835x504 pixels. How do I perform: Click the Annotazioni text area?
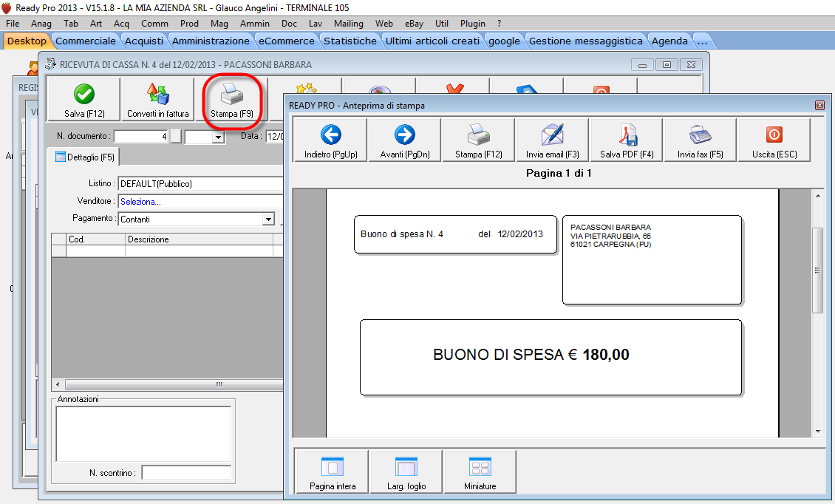point(144,434)
